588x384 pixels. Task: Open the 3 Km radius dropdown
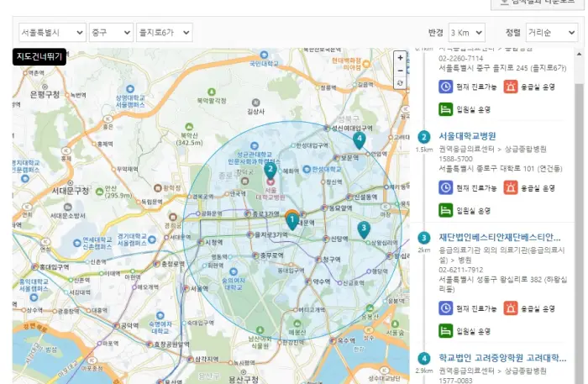[x=466, y=33]
